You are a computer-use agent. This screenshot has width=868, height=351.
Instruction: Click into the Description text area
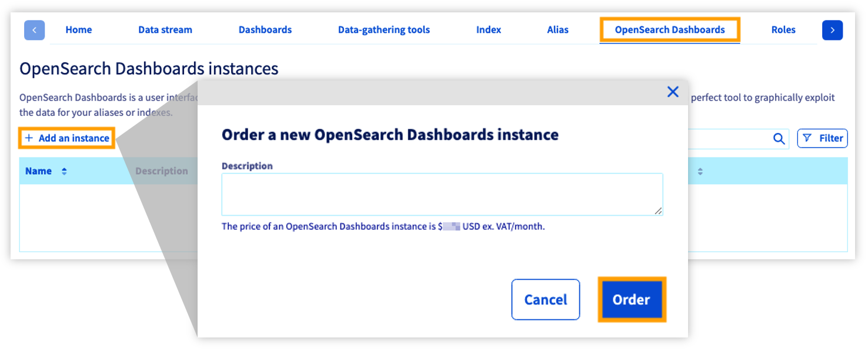442,194
